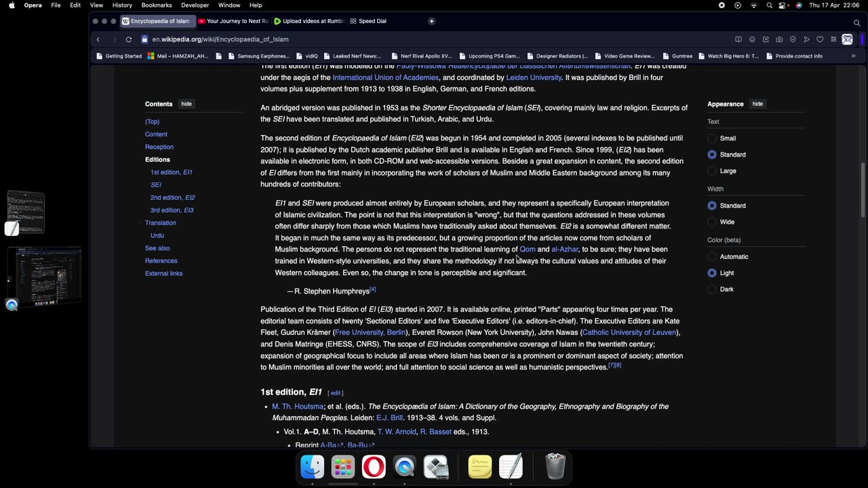Follow the Qom link
Image resolution: width=868 pixels, height=488 pixels.
pyautogui.click(x=528, y=249)
